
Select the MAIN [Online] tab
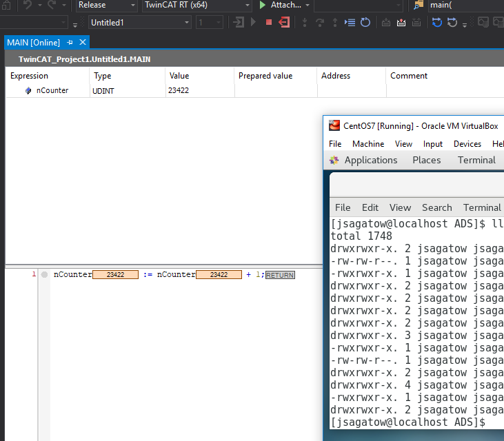[33, 43]
